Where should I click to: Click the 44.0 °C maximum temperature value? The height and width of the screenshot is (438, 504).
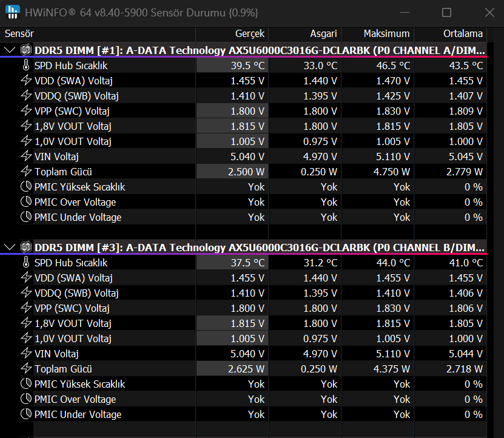[393, 263]
